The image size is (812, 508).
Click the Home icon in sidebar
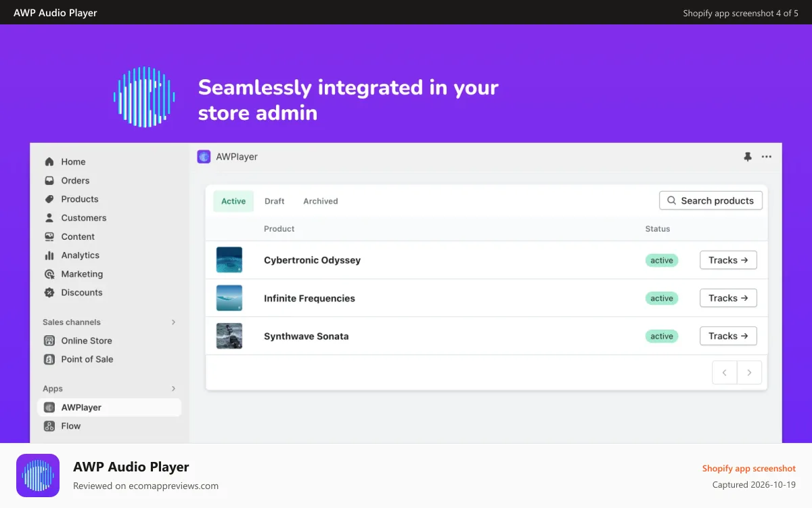click(x=49, y=162)
